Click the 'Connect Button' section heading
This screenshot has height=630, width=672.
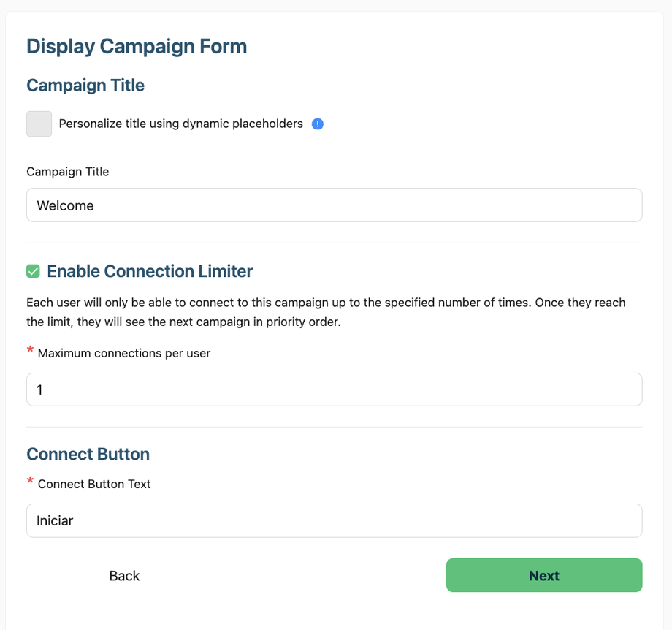coord(88,454)
